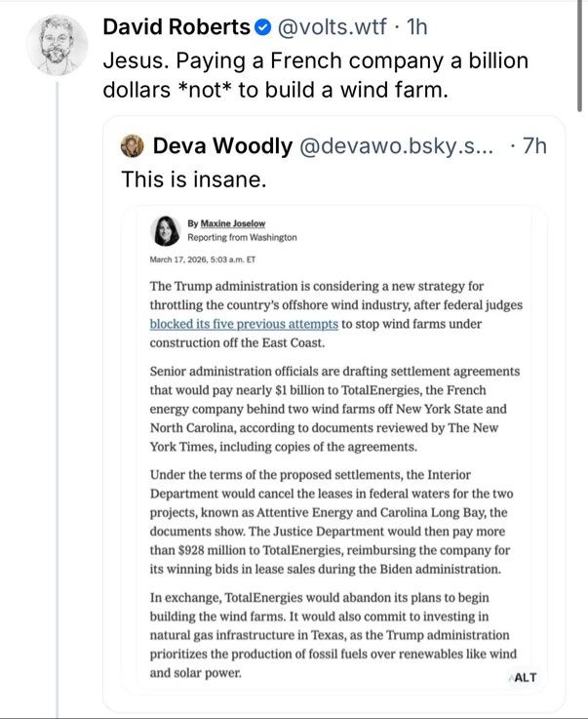
Task: Visit the @volts.wtf handle
Action: [332, 27]
